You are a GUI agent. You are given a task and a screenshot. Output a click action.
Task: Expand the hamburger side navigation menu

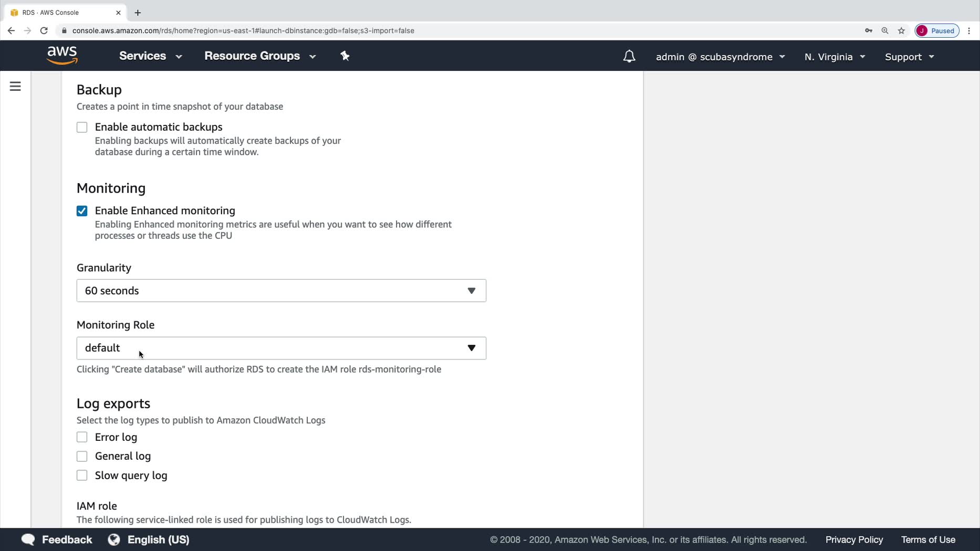[15, 86]
